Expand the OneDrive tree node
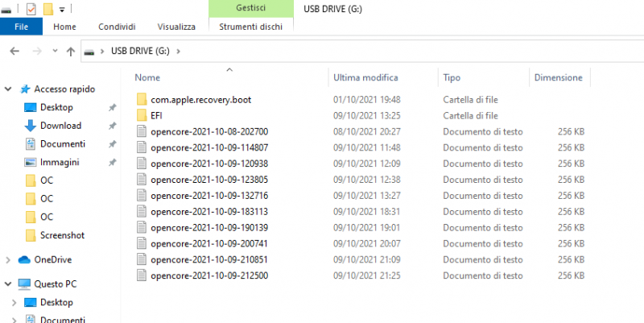The width and height of the screenshot is (644, 323). 8,259
